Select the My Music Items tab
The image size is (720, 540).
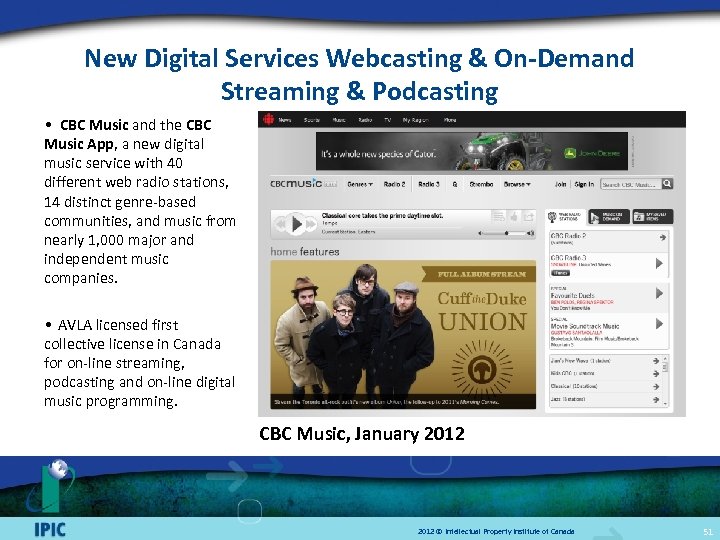coord(652,217)
